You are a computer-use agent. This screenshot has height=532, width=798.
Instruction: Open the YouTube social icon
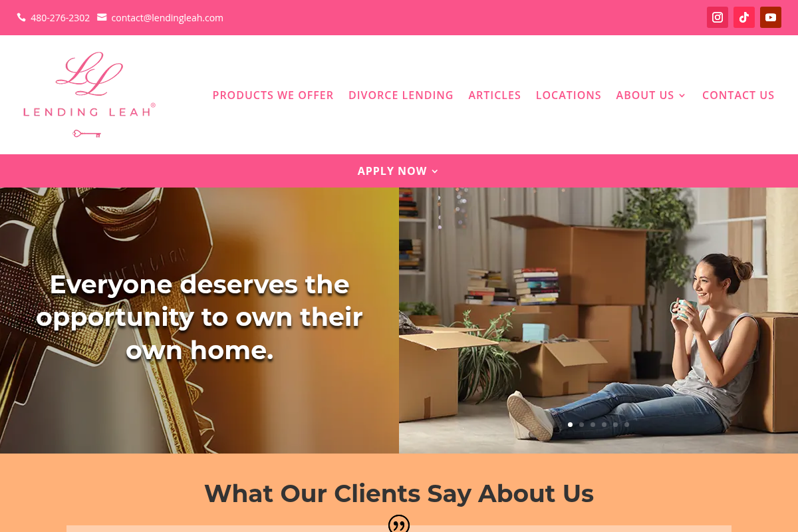771,17
